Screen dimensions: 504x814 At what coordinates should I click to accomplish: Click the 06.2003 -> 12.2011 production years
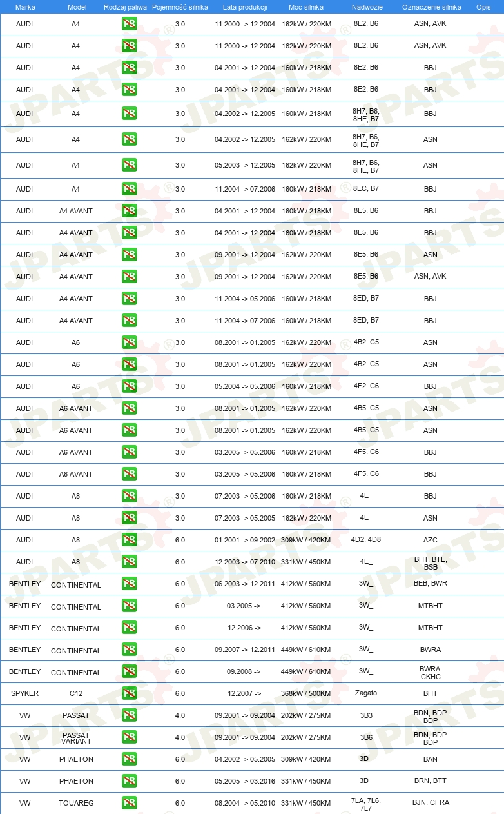click(x=245, y=584)
